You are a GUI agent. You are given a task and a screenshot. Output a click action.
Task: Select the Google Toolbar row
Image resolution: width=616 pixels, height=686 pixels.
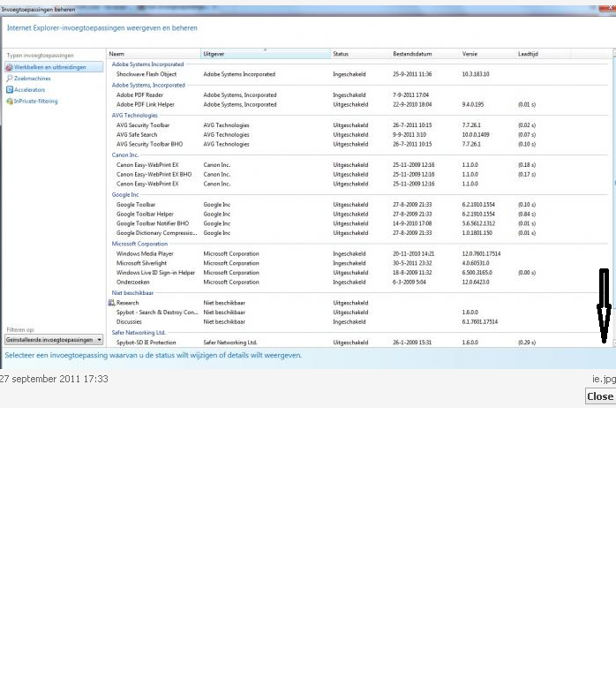point(358,204)
